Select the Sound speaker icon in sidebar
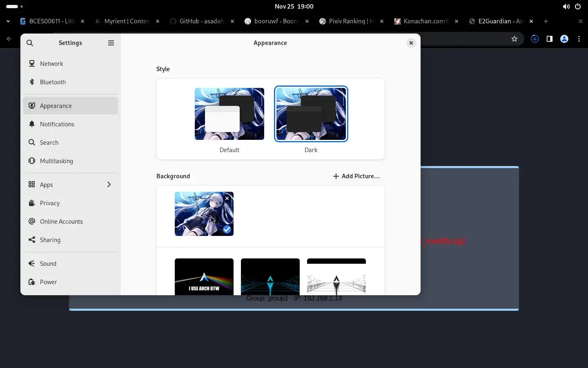Viewport: 588px width, 368px height. tap(32, 263)
